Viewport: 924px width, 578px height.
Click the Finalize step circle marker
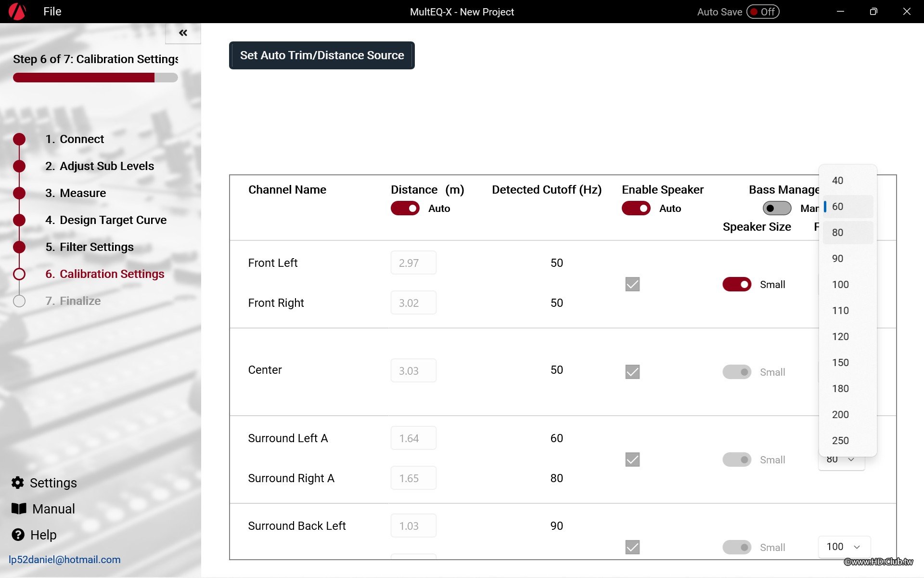[19, 301]
